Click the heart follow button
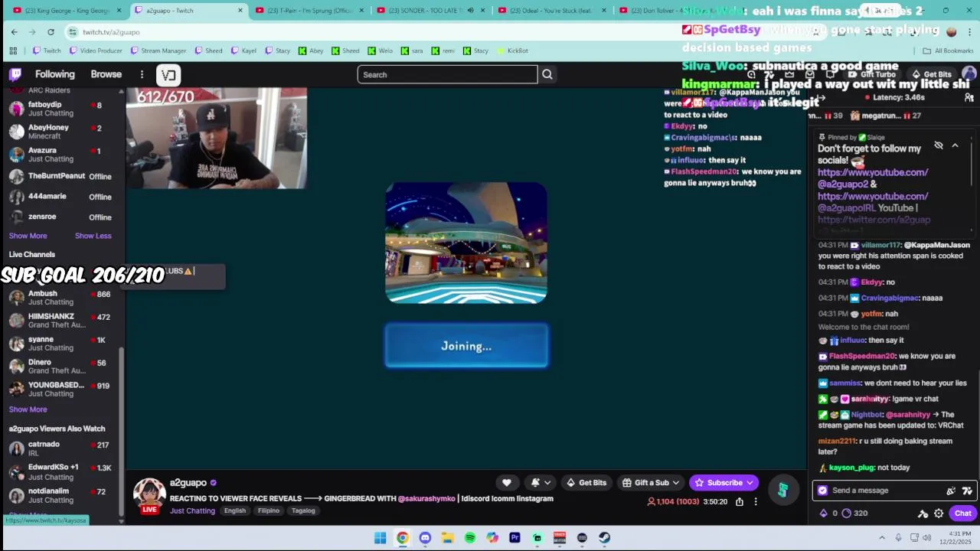The width and height of the screenshot is (980, 551). coord(506,482)
